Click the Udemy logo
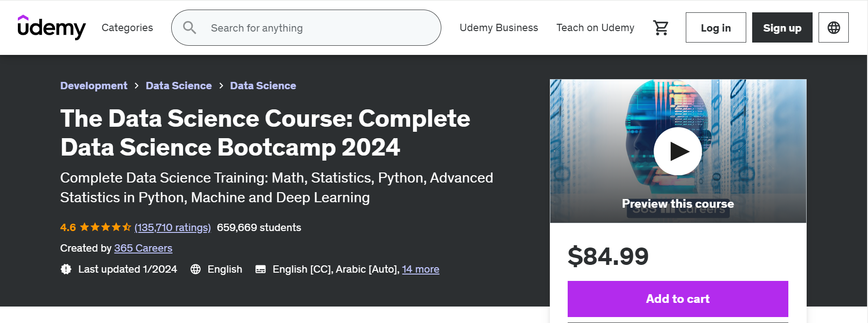868x323 pixels. pyautogui.click(x=51, y=27)
